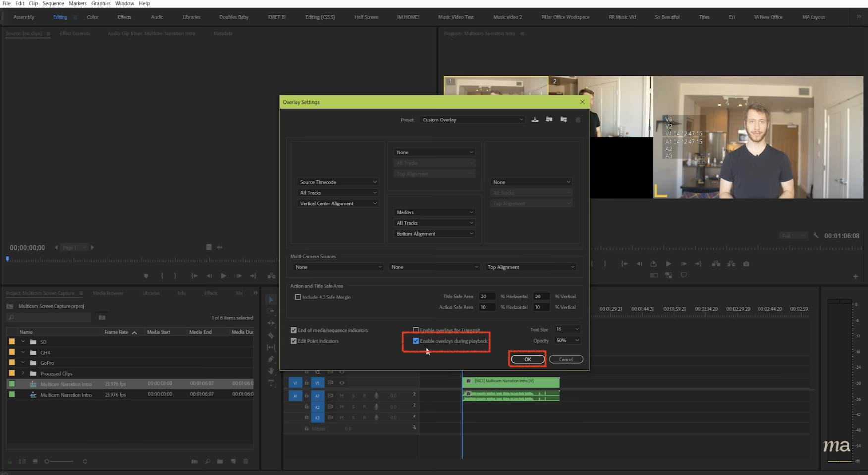Screen dimensions: 868x475
Task: Open the Custom Overlay preset dropdown
Action: [472, 119]
